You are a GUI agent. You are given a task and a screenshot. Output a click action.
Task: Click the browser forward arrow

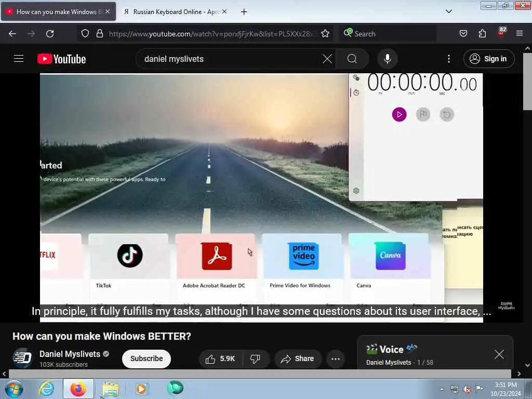click(x=31, y=34)
